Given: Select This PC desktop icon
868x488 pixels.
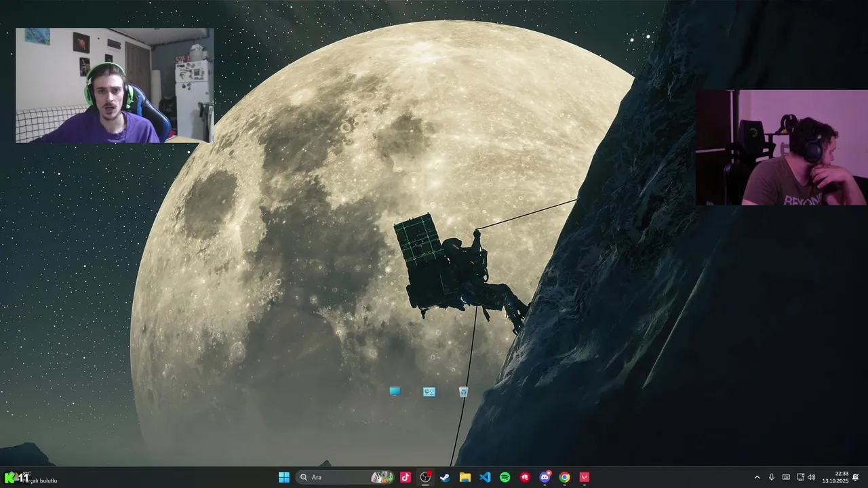Looking at the screenshot, I should (x=395, y=392).
